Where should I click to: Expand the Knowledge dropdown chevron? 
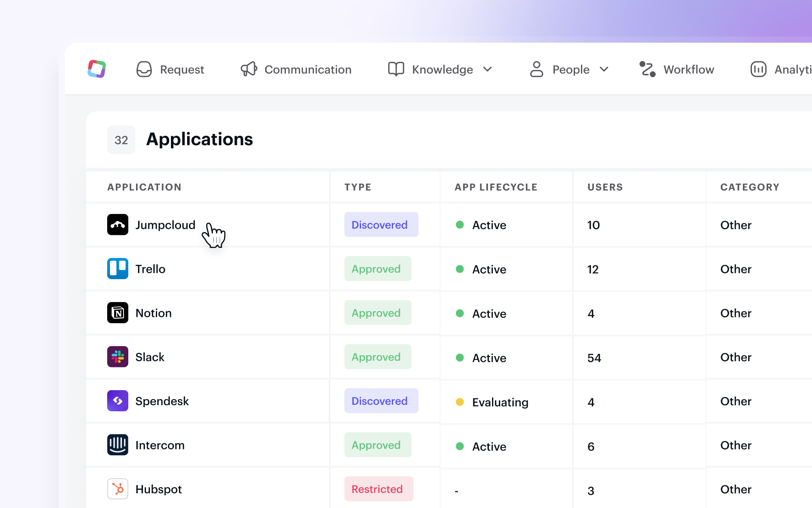(x=488, y=69)
